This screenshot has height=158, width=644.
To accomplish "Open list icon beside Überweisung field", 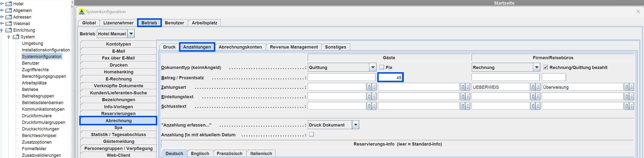I will (x=632, y=87).
